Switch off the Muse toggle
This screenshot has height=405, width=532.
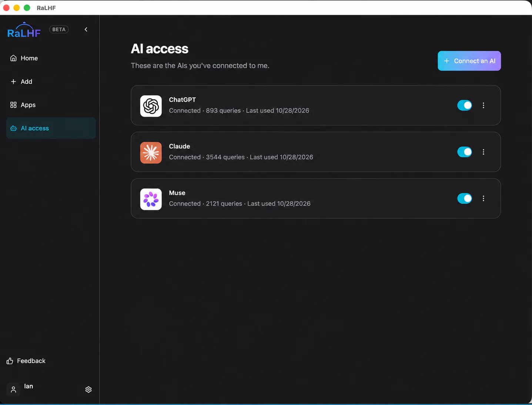click(465, 199)
